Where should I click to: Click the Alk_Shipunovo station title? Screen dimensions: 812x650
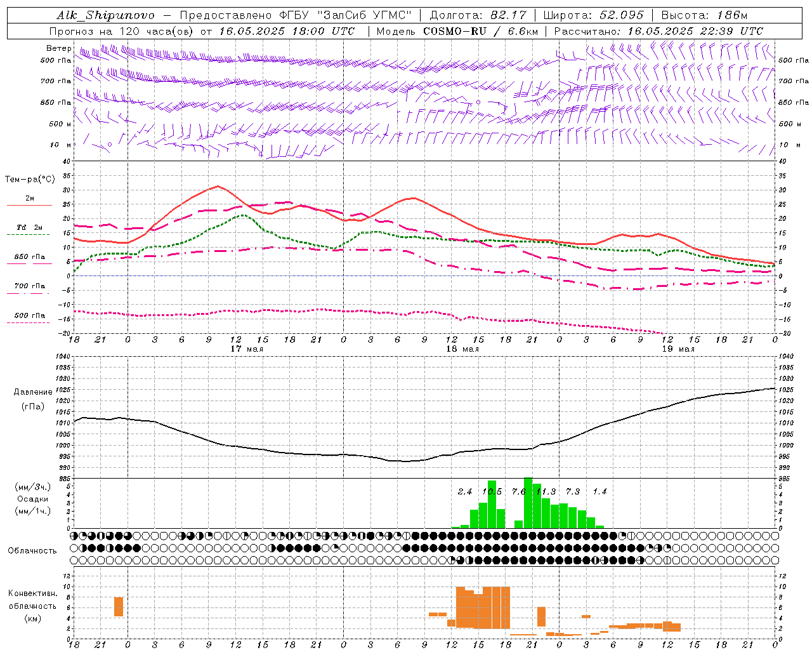pyautogui.click(x=105, y=15)
